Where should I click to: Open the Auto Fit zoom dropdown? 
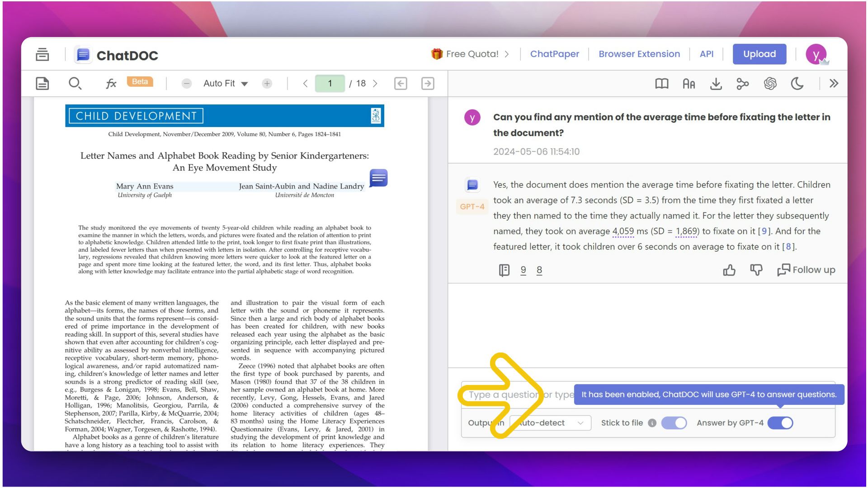coord(225,84)
